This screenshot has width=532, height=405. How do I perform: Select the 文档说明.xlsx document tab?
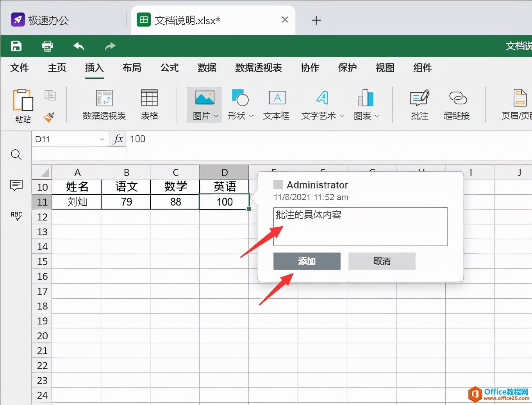(x=187, y=20)
